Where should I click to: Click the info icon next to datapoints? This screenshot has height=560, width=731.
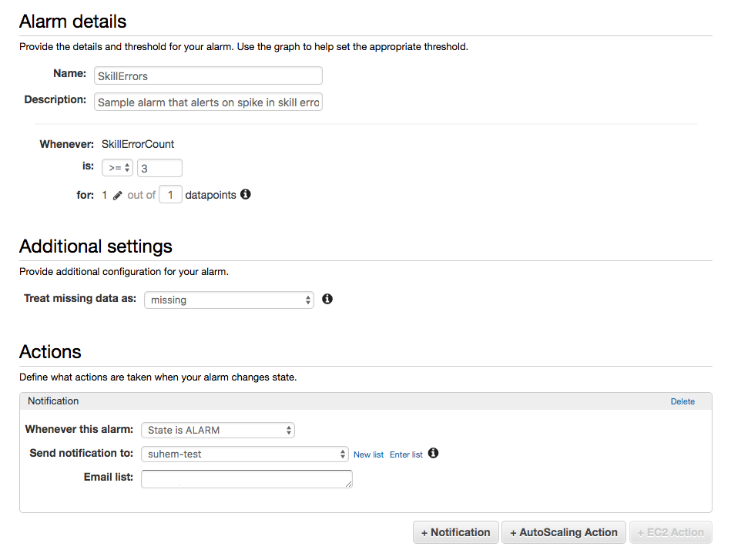pyautogui.click(x=246, y=195)
